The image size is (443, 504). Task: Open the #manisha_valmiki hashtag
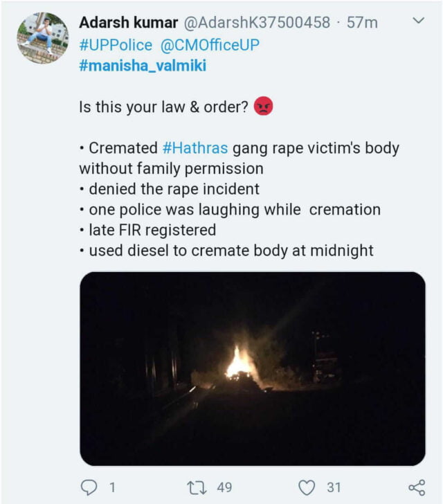pyautogui.click(x=143, y=66)
